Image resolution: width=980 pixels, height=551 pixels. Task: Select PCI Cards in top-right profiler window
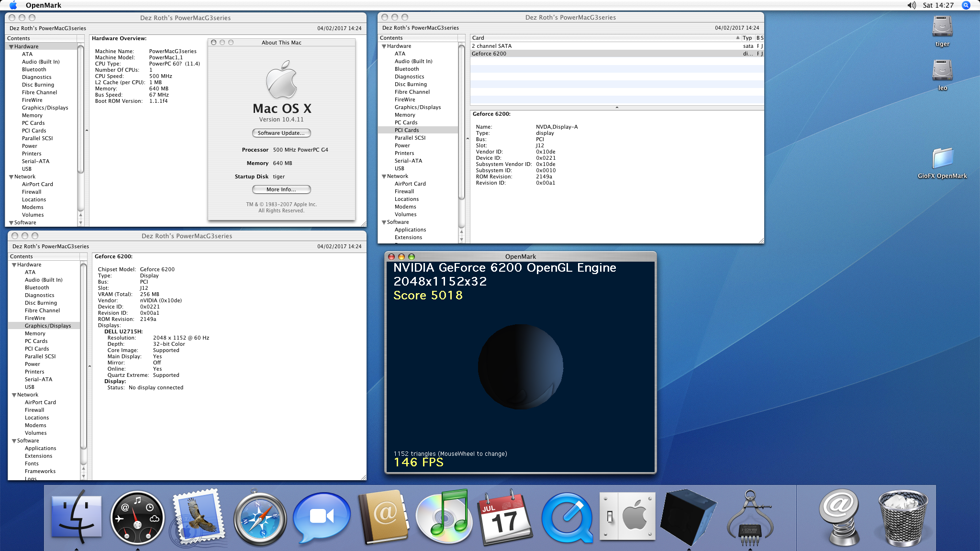point(407,130)
